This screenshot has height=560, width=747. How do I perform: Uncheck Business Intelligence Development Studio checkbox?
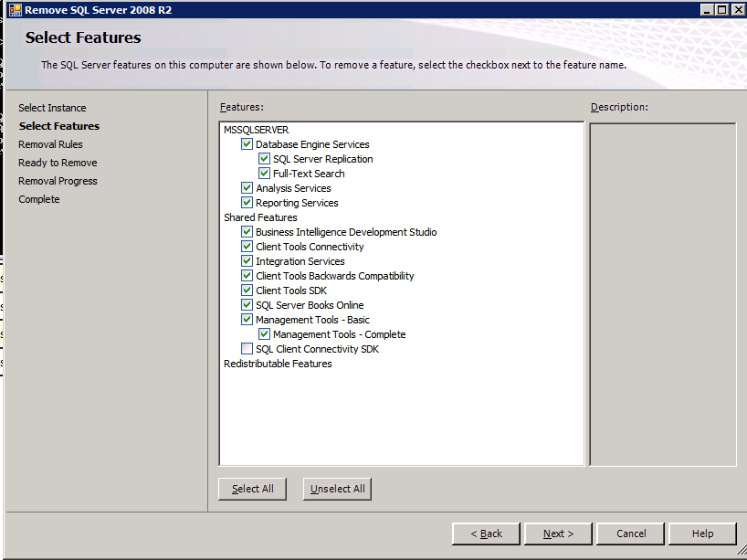click(247, 232)
